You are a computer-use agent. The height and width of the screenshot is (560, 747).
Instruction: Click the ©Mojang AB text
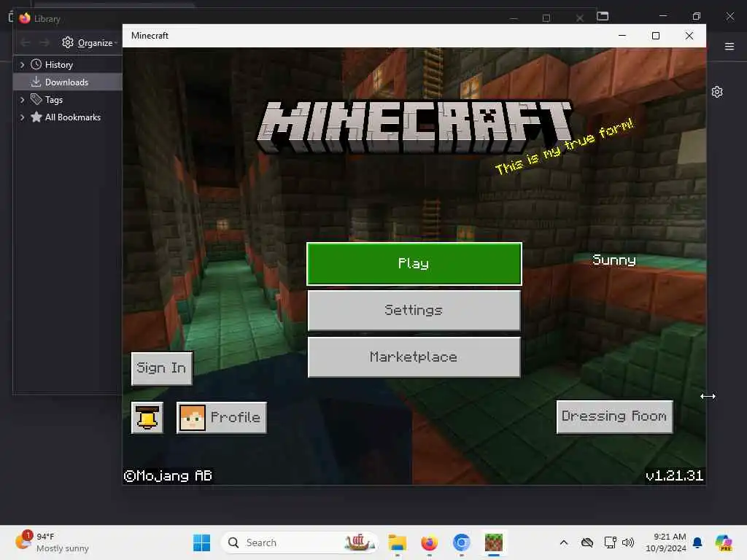coord(168,475)
